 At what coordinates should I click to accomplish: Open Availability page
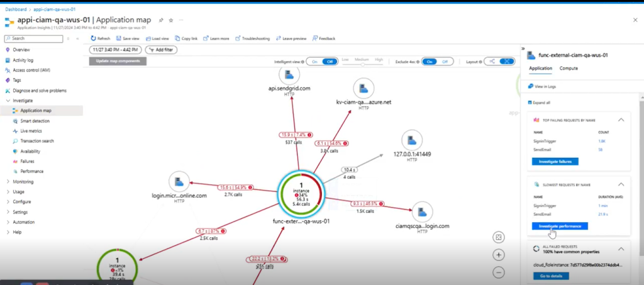point(30,151)
